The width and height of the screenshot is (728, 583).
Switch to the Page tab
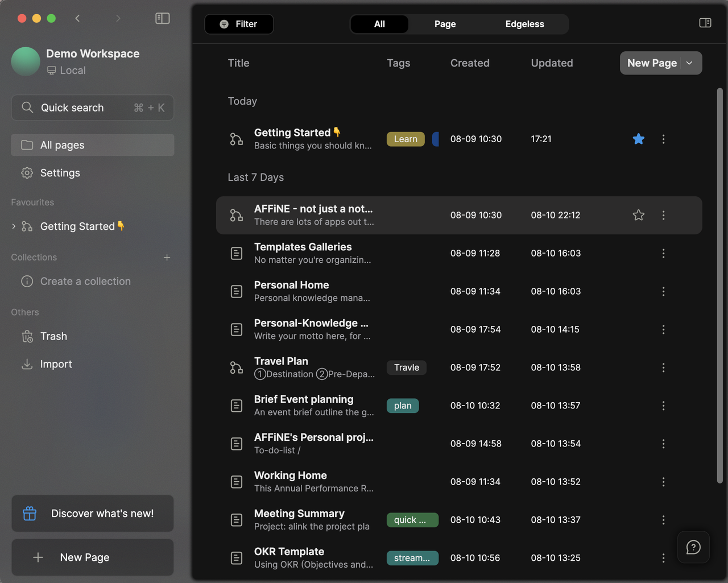point(445,24)
